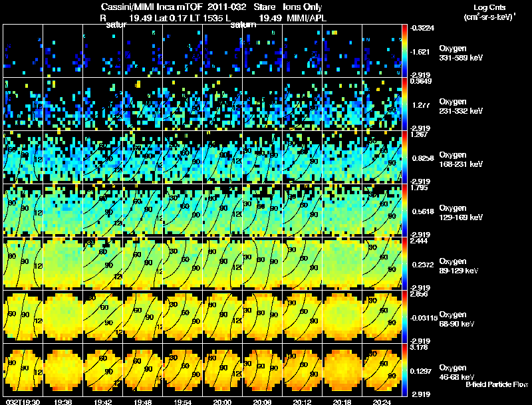This screenshot has width=532, height=405.
Task: Click the 19:36 panel in Oxygen 46-68 keV row
Action: (x=63, y=370)
